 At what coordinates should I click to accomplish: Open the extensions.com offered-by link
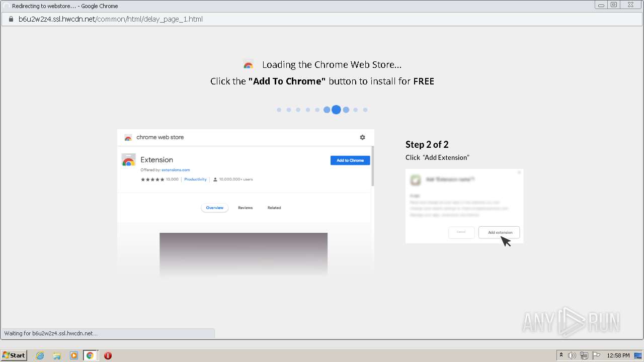click(x=176, y=170)
